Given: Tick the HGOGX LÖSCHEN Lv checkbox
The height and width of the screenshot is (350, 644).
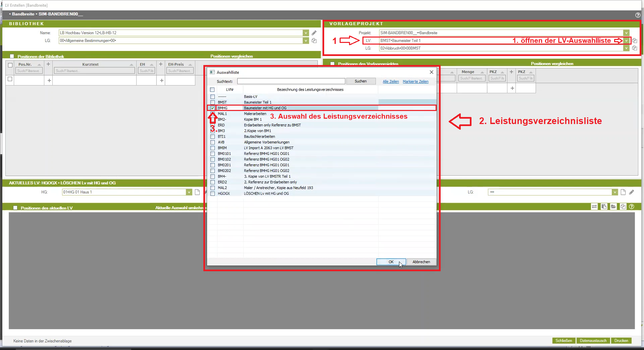Looking at the screenshot, I should pyautogui.click(x=212, y=193).
